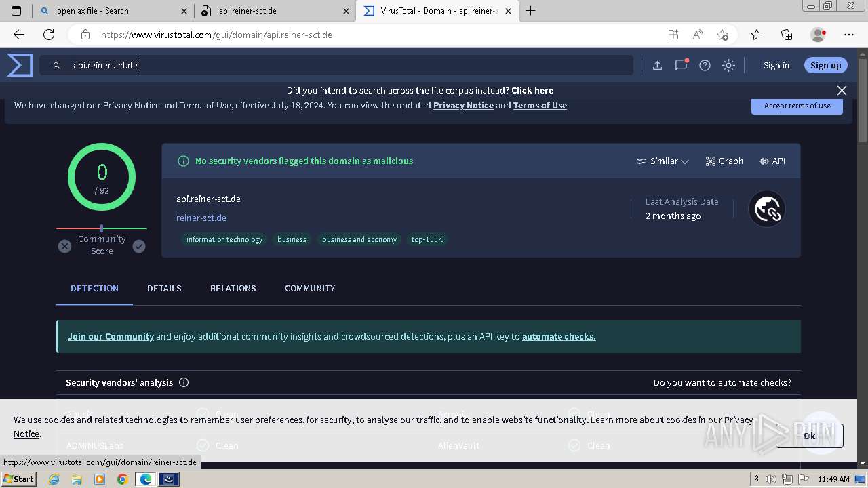Click the domain globe link icon
868x488 pixels.
tap(767, 209)
